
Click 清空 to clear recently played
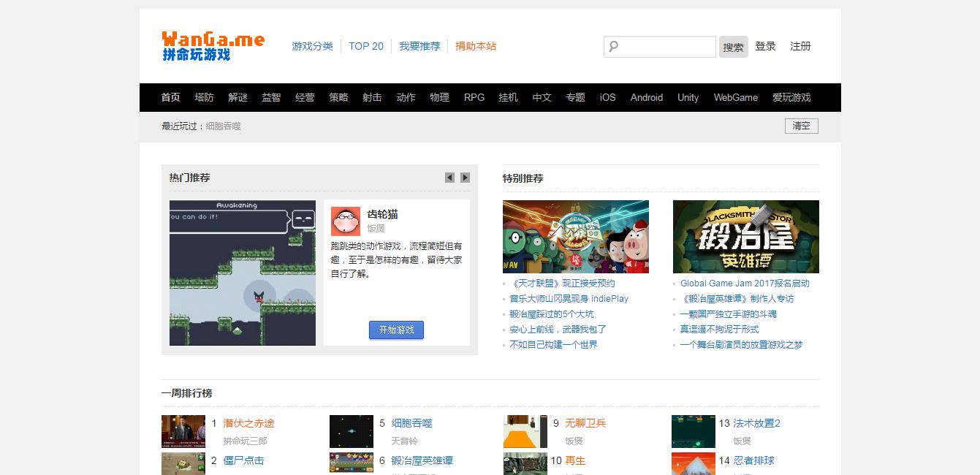[x=801, y=126]
